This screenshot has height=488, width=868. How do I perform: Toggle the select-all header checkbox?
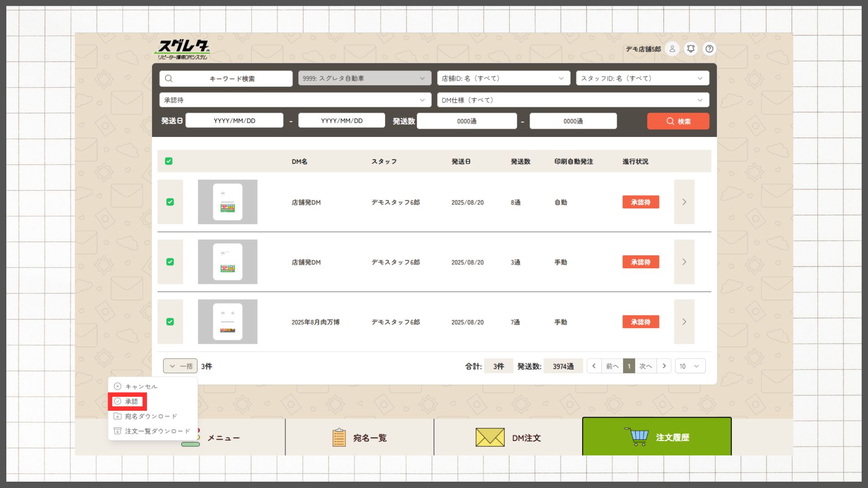[x=169, y=161]
